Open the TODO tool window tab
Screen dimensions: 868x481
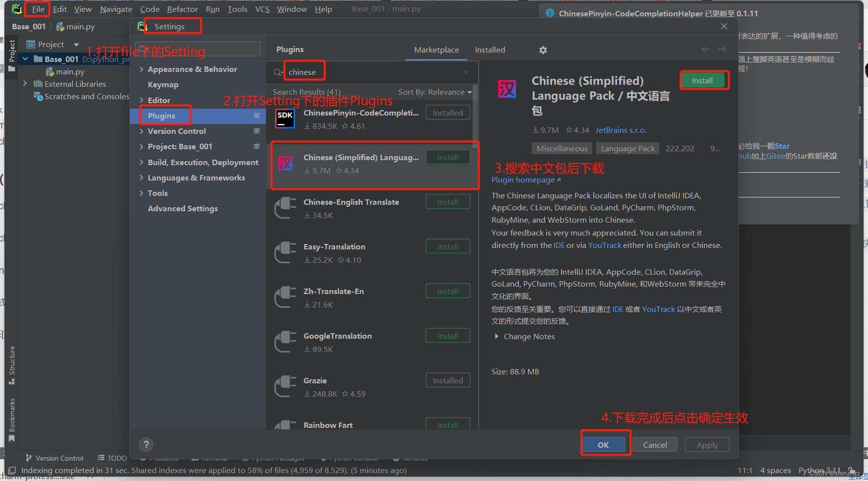(113, 458)
